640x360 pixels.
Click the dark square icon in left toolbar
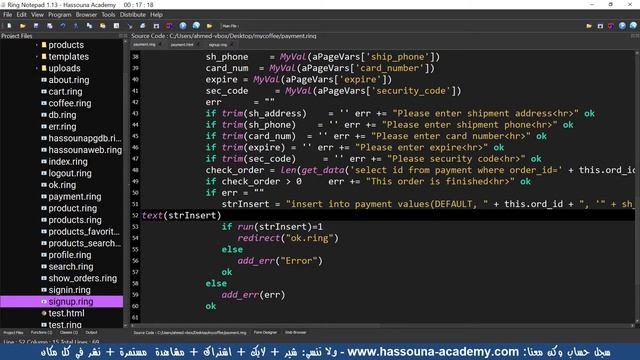[156, 26]
